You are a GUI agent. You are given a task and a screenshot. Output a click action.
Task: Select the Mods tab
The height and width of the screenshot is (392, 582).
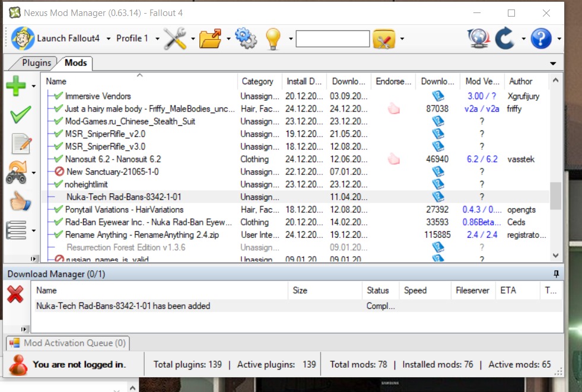[76, 63]
